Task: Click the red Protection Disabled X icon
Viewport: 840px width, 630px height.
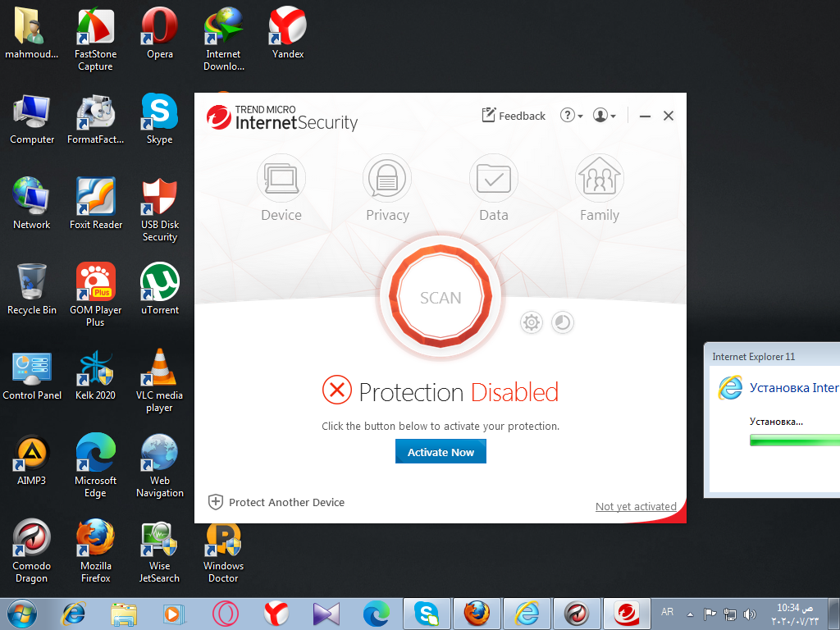Action: click(337, 390)
